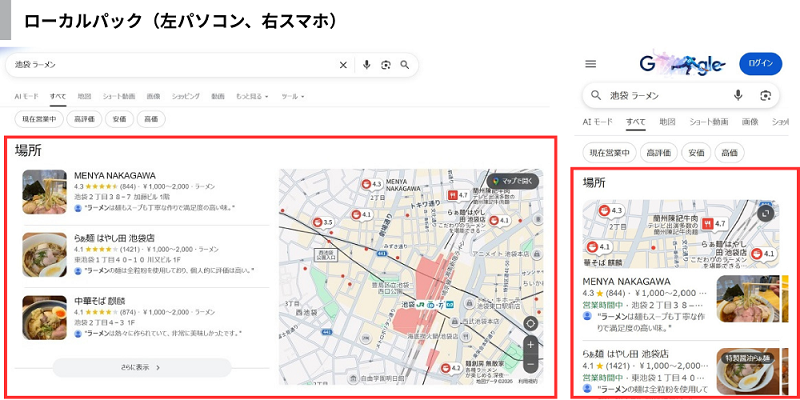Expand the desktop もっと見る dropdown
The height and width of the screenshot is (400, 800).
coord(252,96)
